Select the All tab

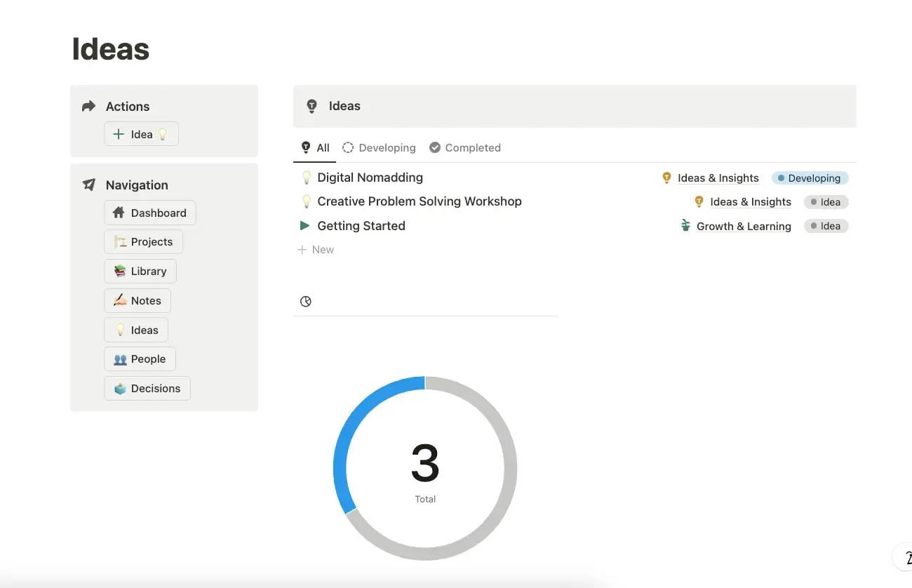[315, 147]
